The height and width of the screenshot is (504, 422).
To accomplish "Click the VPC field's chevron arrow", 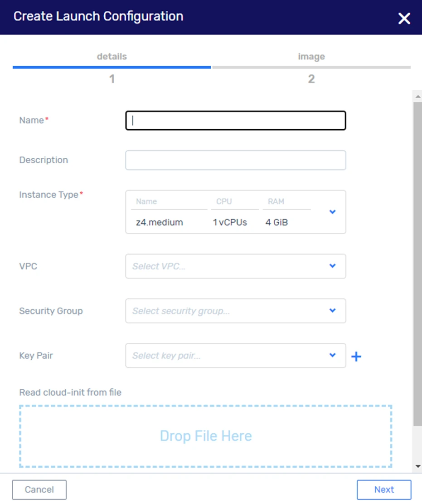I will click(x=332, y=266).
